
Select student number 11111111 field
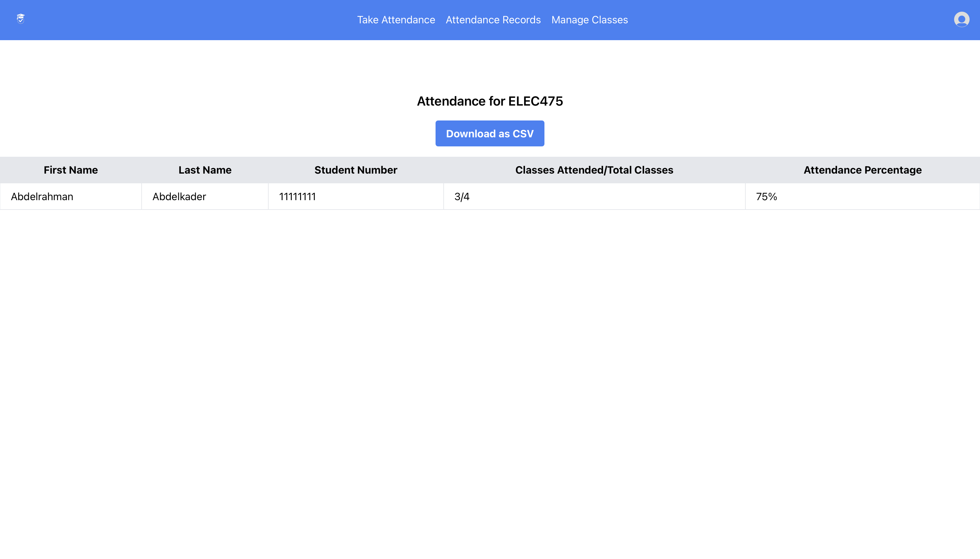(x=297, y=196)
